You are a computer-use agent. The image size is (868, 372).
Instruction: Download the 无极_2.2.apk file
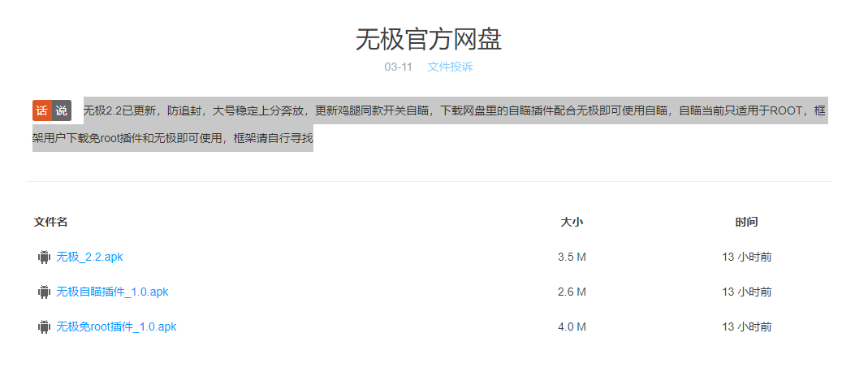(89, 257)
